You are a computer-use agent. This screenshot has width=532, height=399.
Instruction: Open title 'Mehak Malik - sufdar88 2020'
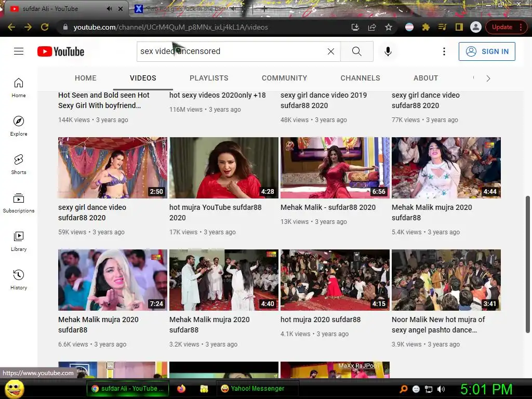pos(328,207)
